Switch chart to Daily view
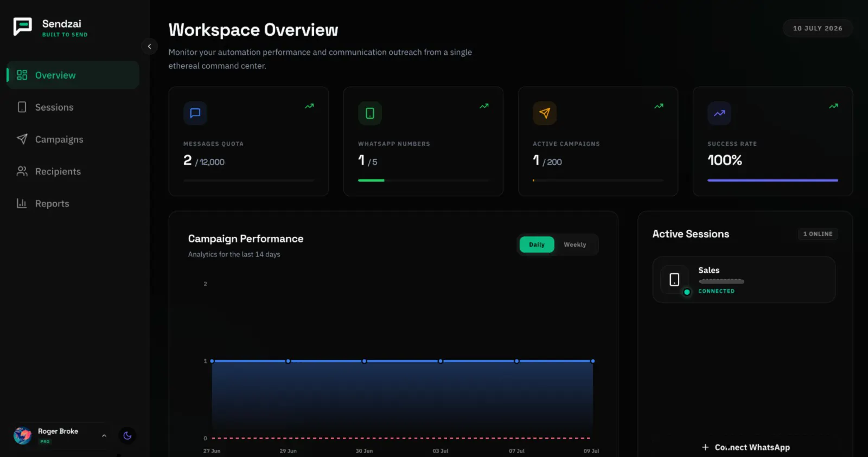 tap(537, 244)
